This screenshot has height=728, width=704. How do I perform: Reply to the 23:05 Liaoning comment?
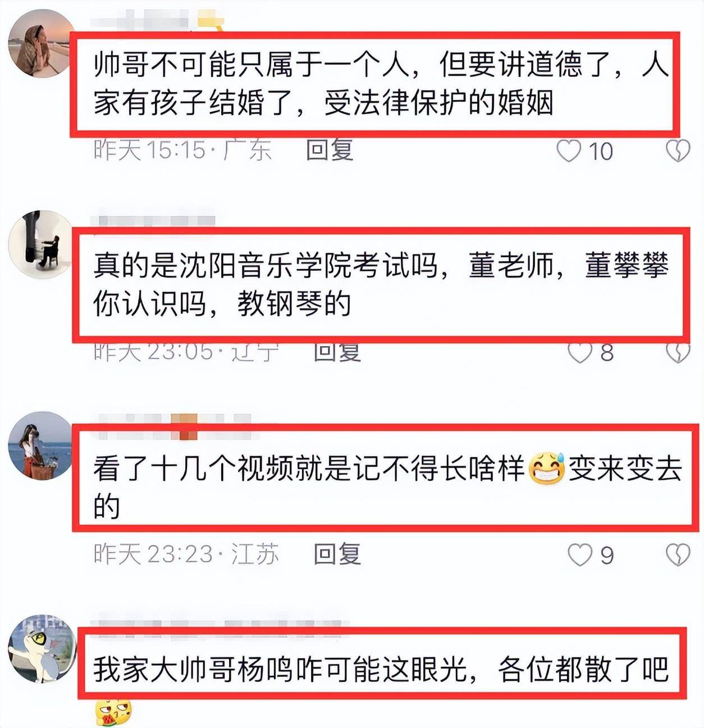click(x=337, y=352)
